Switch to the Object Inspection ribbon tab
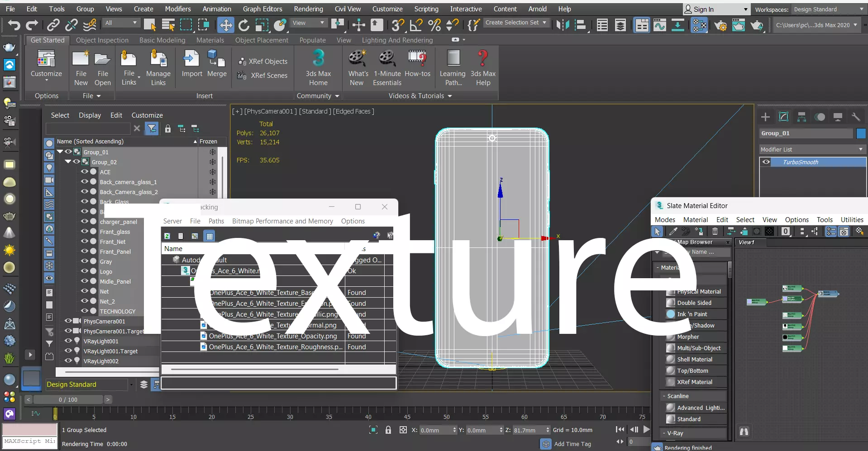Viewport: 868px width, 451px height. click(x=102, y=40)
